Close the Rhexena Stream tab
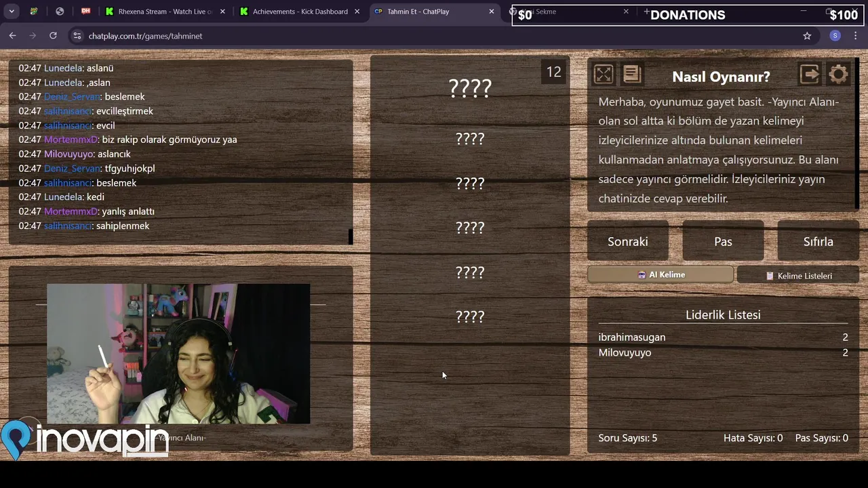 coord(222,12)
